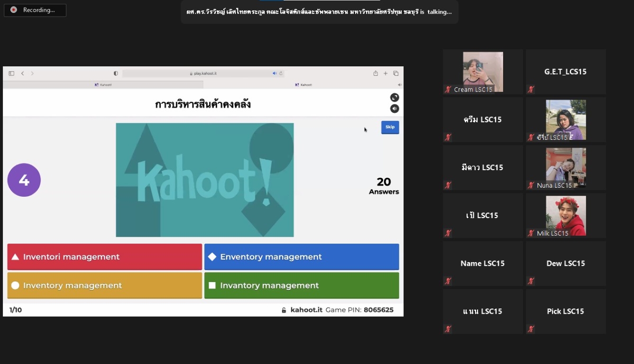This screenshot has height=364, width=634.
Task: Select the ครีม LSC15 participant tile
Action: tap(483, 119)
